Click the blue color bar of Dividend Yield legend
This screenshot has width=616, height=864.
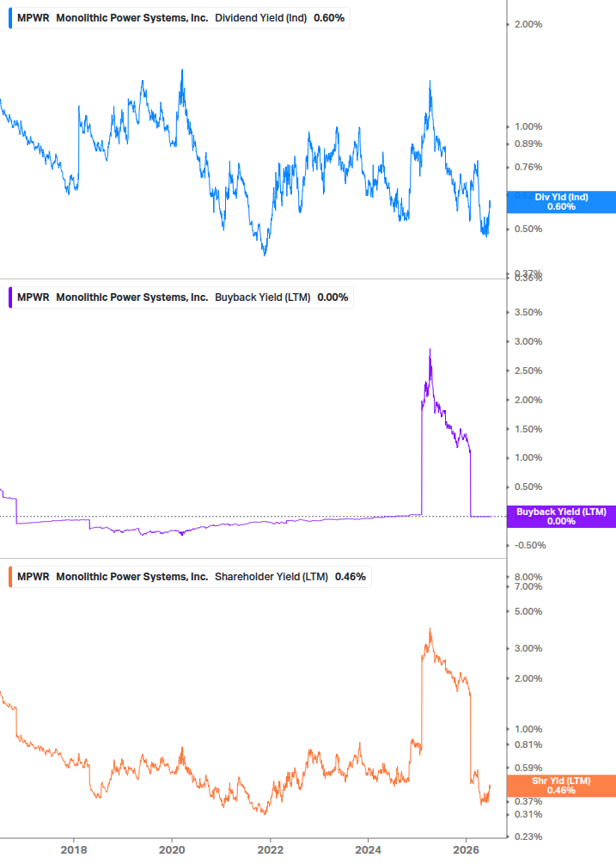10,18
